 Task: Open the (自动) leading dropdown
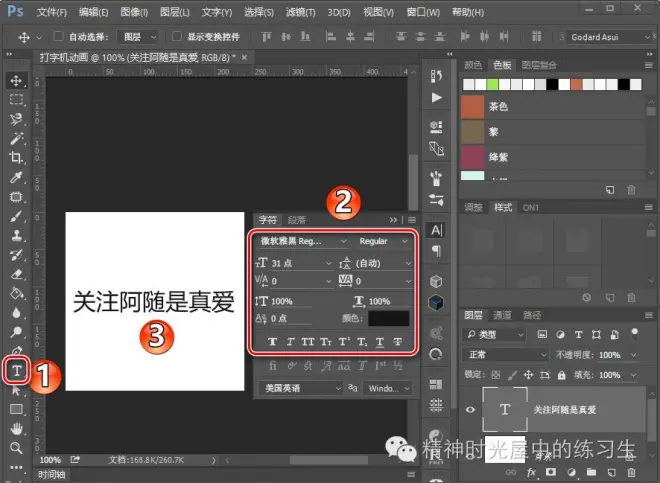pos(383,264)
